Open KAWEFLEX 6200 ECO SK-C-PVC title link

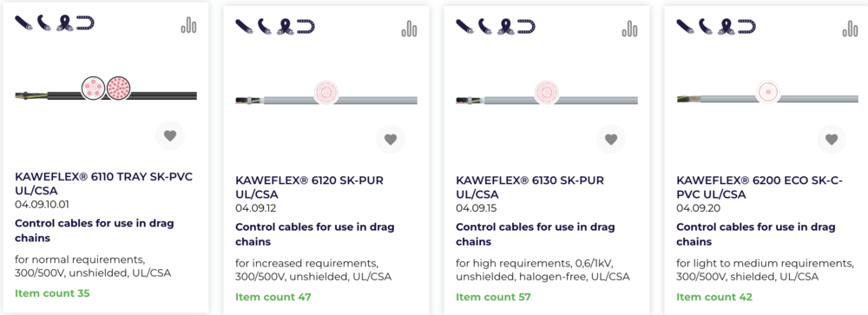759,187
